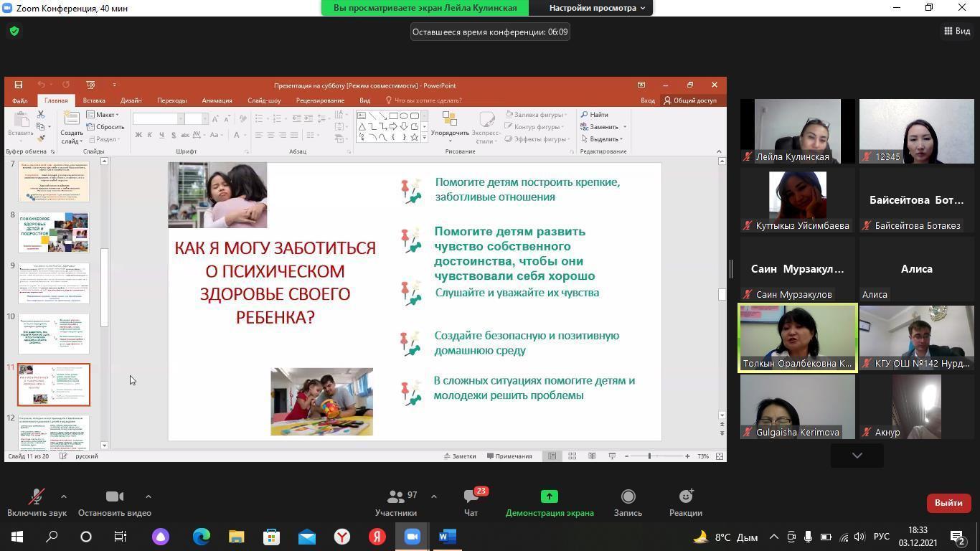Switch to the Animation ribbon tab
The image size is (980, 551).
tap(217, 100)
